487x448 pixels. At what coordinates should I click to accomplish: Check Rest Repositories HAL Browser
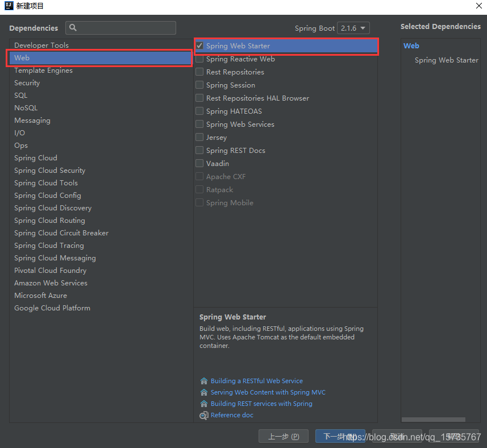tap(199, 98)
